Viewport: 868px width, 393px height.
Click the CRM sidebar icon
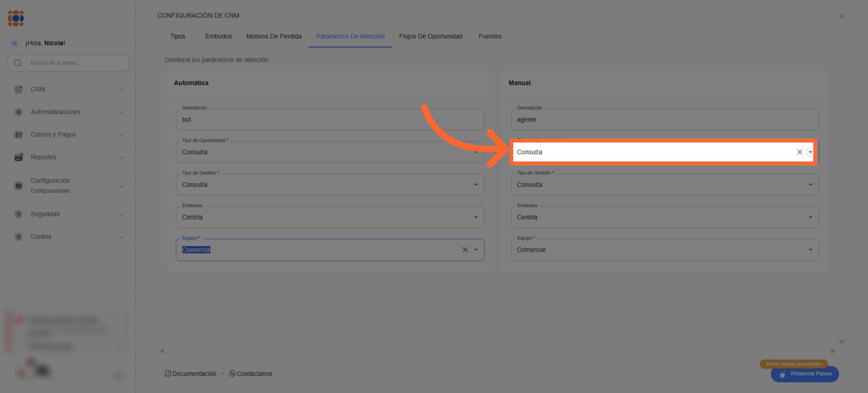tap(18, 89)
